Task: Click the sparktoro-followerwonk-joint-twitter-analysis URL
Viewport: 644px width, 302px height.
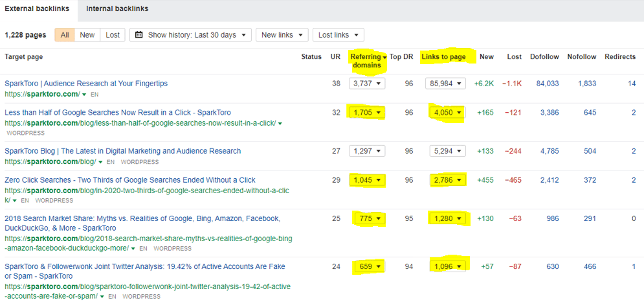Action: click(148, 291)
